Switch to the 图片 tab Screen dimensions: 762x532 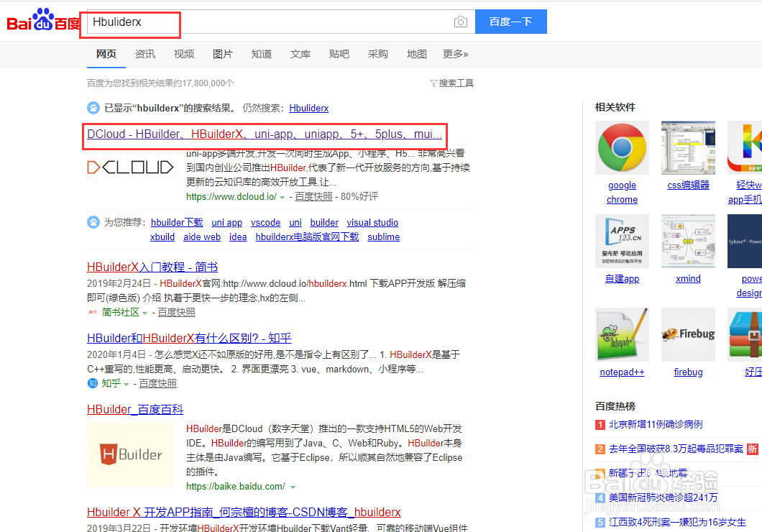[223, 54]
